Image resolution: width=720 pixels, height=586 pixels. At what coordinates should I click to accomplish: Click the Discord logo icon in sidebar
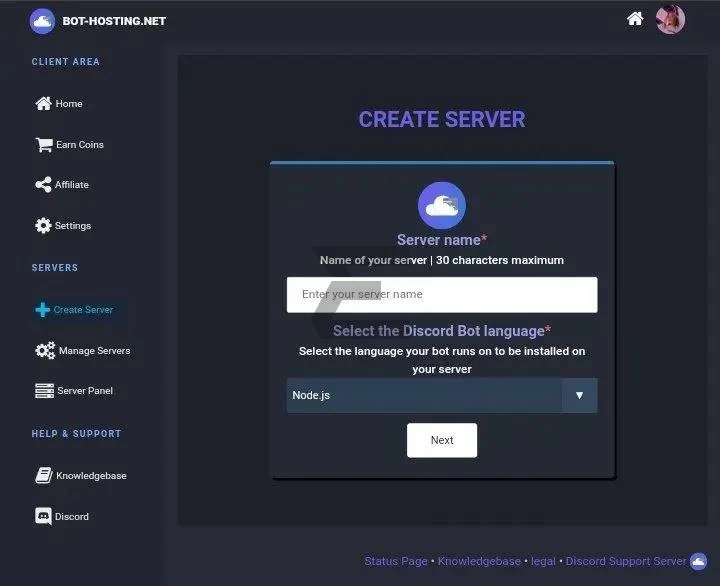point(44,516)
